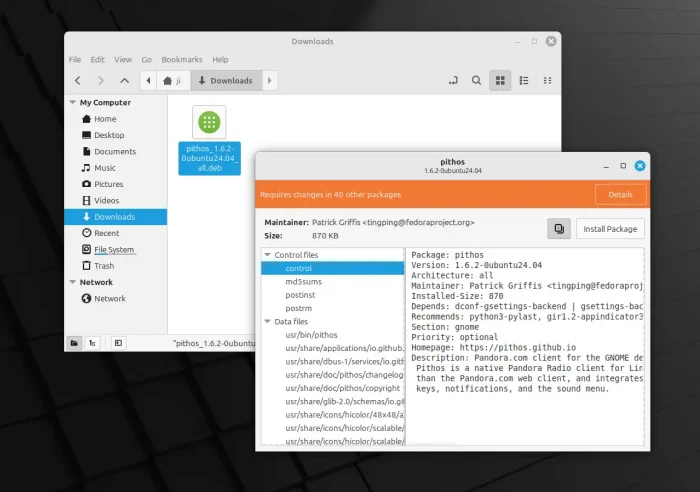Click the 870 KB size value
The height and width of the screenshot is (492, 700).
point(325,236)
